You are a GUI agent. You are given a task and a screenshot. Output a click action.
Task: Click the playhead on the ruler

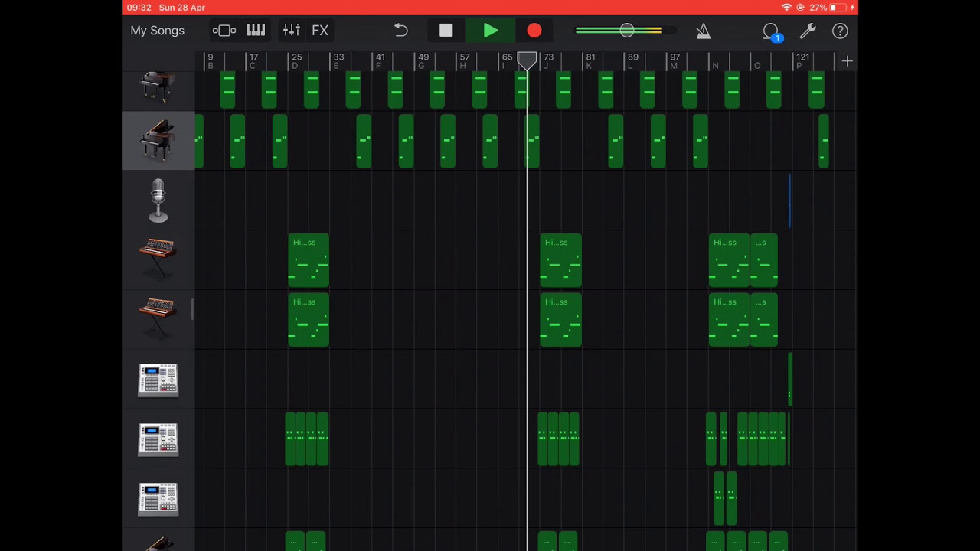pos(527,61)
